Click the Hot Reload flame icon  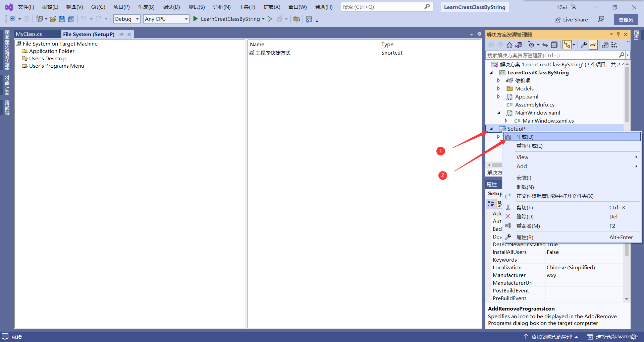click(x=280, y=19)
